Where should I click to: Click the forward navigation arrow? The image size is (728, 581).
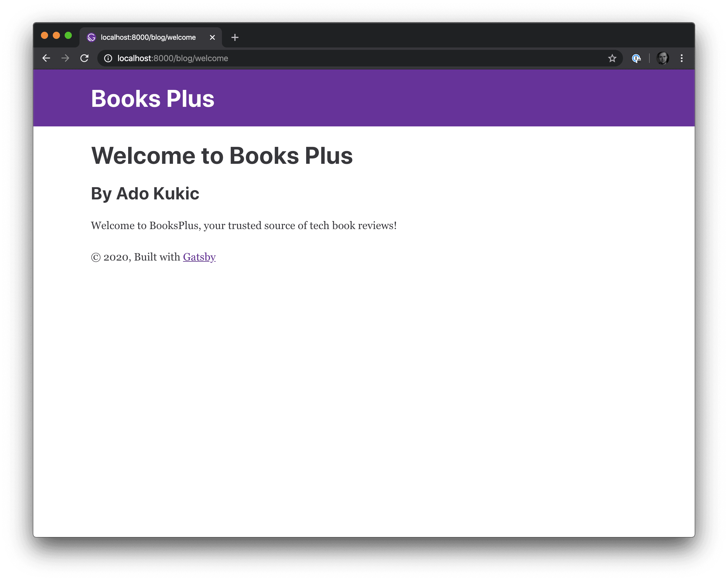pos(65,58)
